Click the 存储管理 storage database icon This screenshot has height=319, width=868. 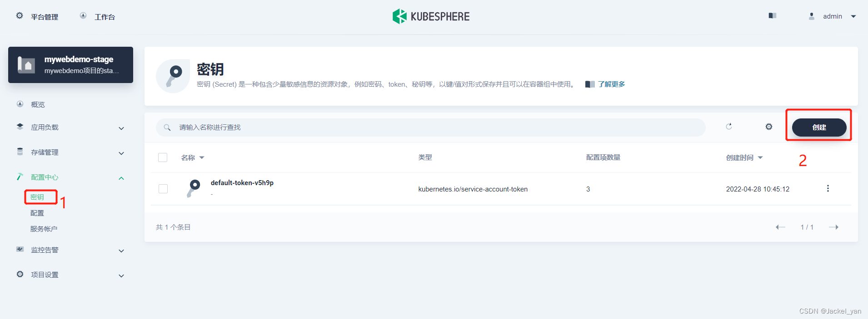click(20, 152)
